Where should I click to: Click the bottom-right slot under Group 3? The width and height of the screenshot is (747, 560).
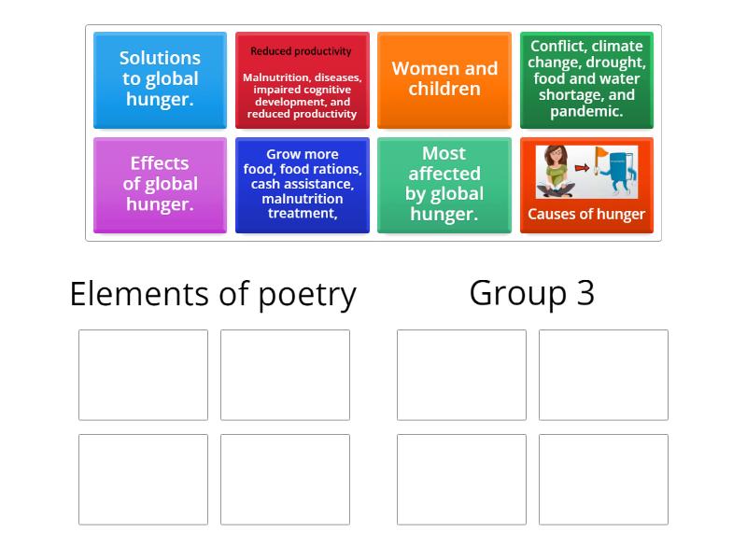click(x=602, y=480)
